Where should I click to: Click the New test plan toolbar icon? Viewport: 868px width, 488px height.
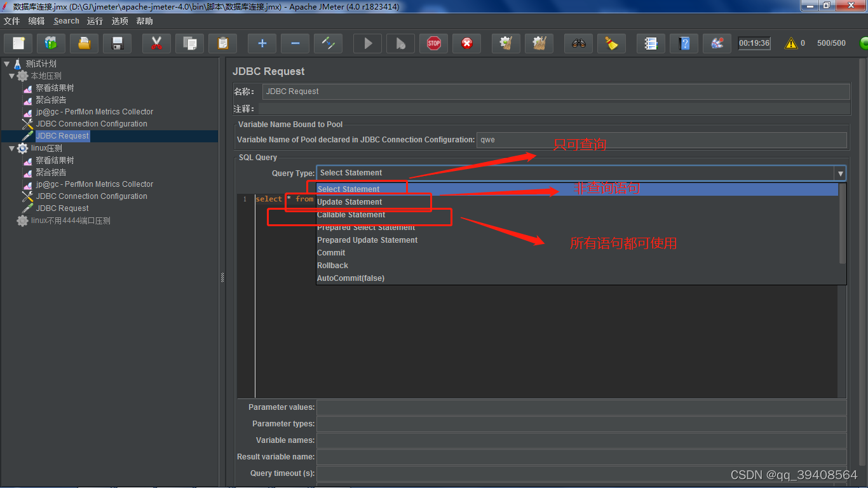(19, 43)
